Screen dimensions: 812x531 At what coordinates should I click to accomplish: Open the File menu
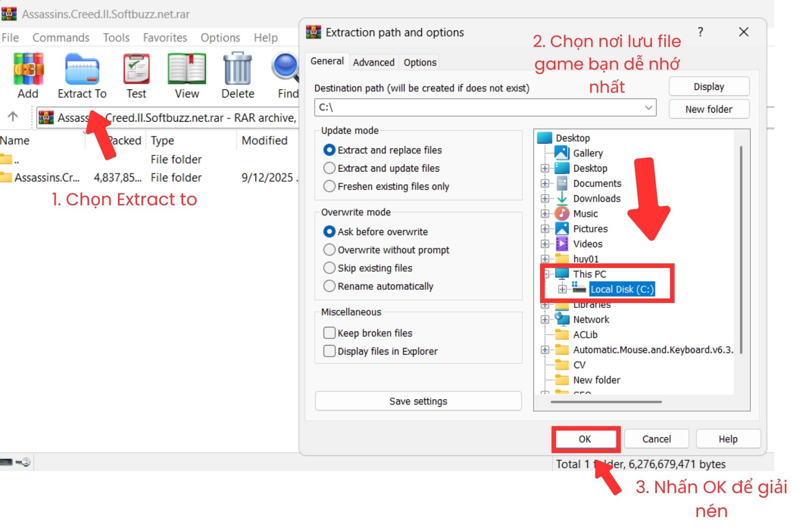pyautogui.click(x=10, y=38)
